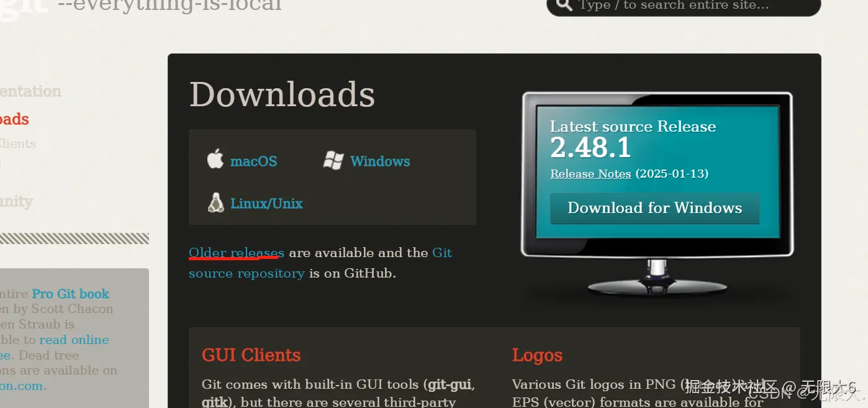Image resolution: width=868 pixels, height=408 pixels.
Task: Click the Logos heading
Action: point(537,355)
